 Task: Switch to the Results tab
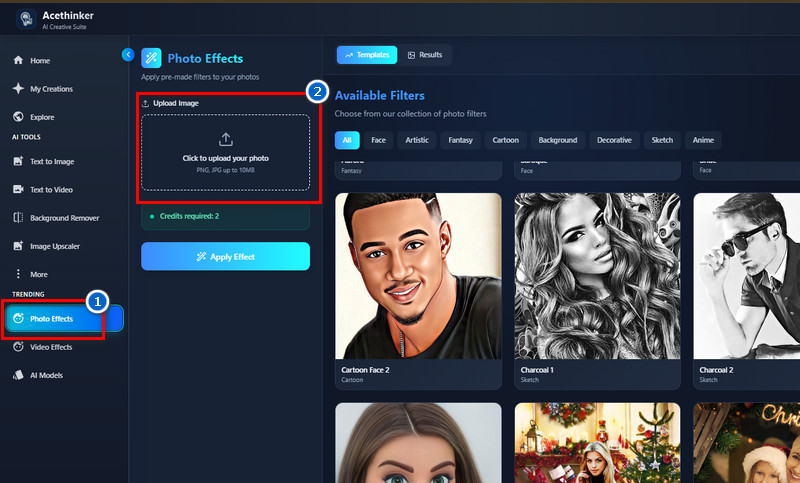pyautogui.click(x=425, y=55)
